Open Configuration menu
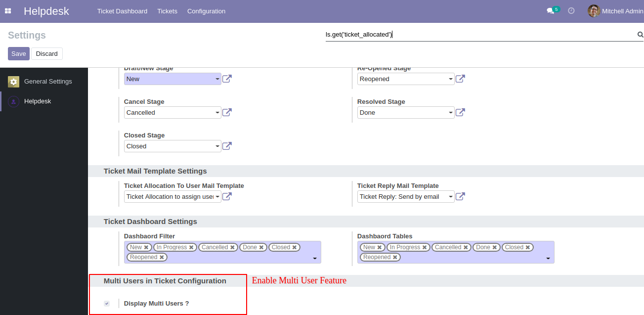Image resolution: width=644 pixels, height=315 pixels. tap(206, 11)
